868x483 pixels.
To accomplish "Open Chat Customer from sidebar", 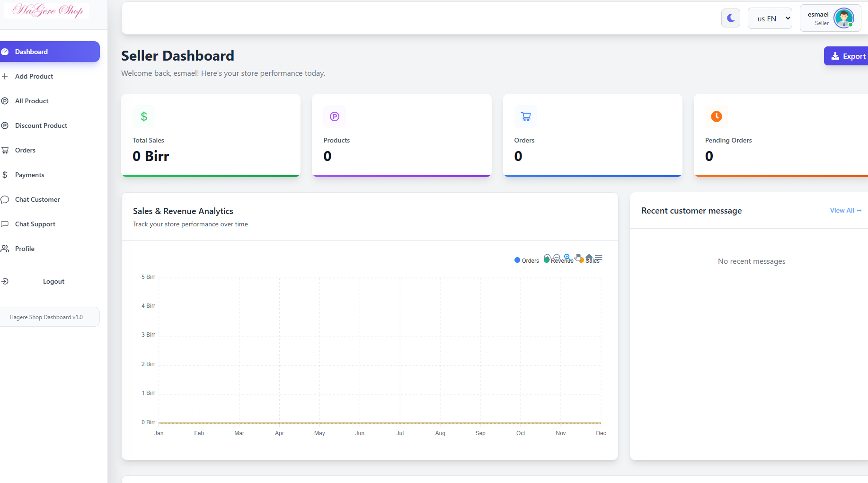I will tap(37, 199).
